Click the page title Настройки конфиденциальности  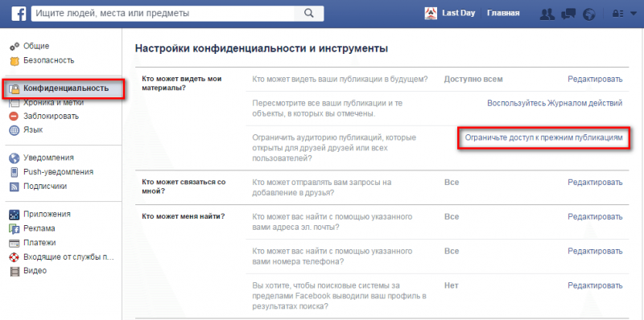(262, 49)
